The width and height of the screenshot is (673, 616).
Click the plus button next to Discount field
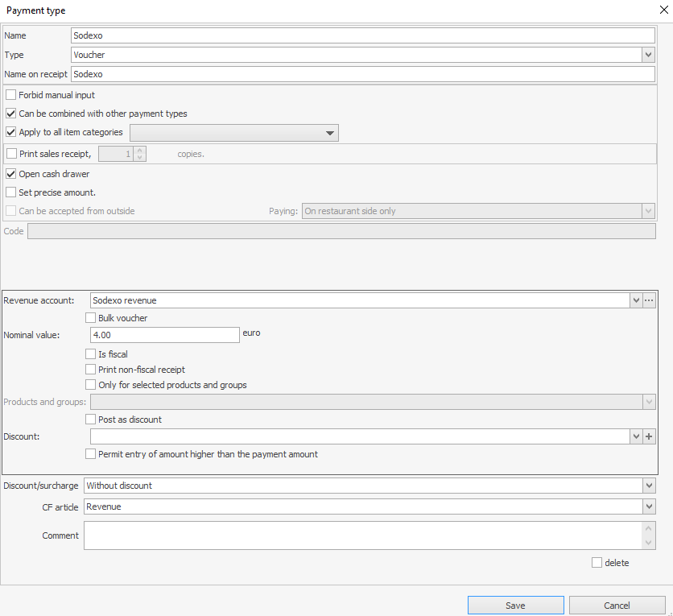(650, 436)
